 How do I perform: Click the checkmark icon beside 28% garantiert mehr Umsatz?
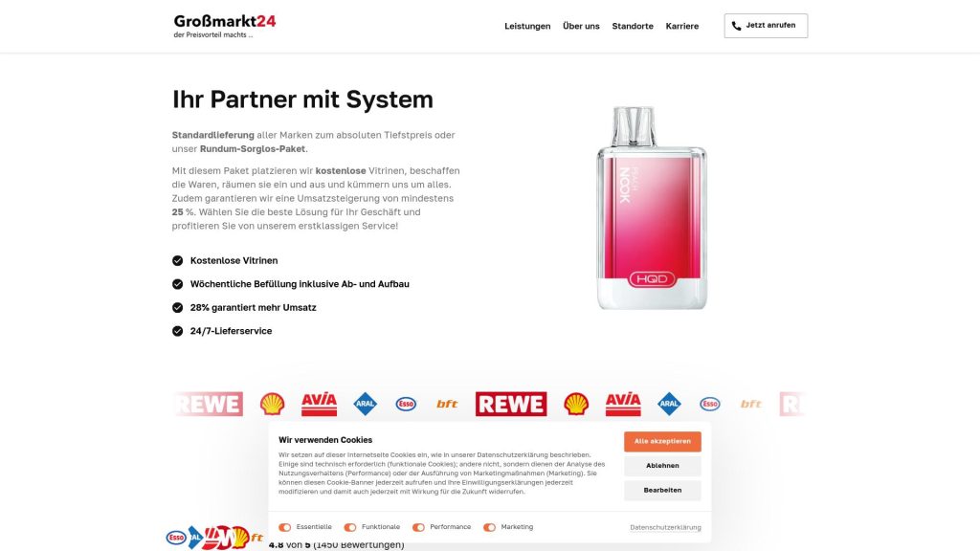[177, 307]
